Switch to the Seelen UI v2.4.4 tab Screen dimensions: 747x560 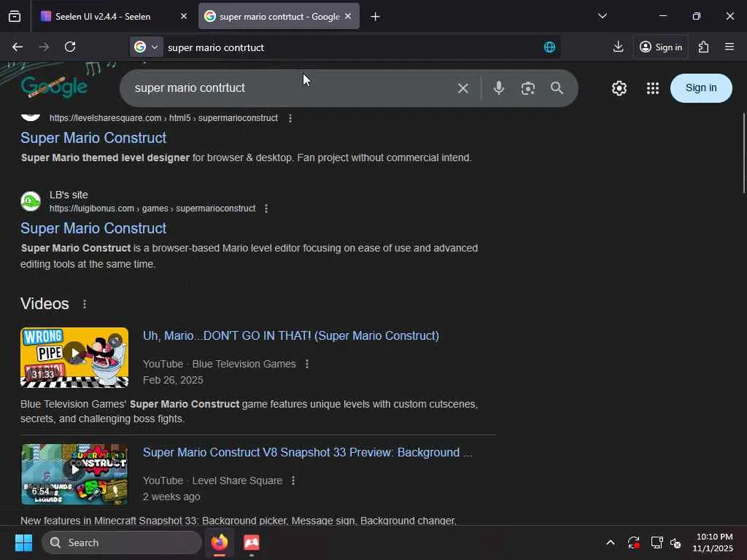click(x=113, y=16)
